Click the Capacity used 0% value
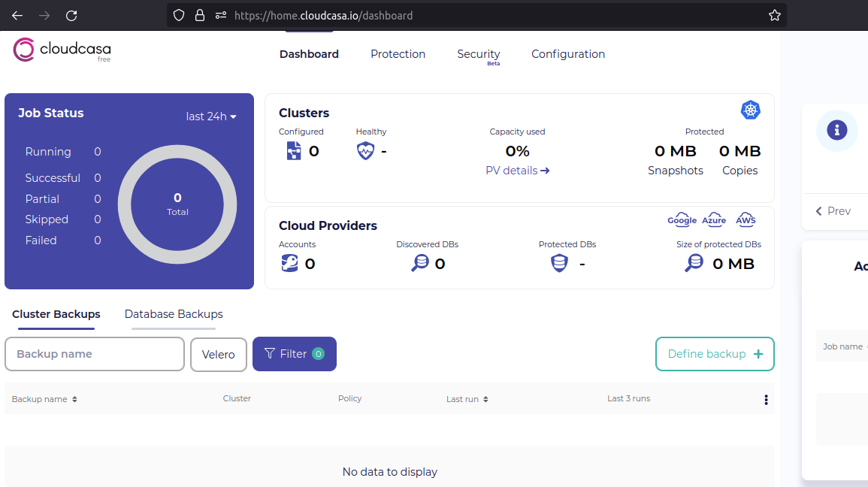This screenshot has height=487, width=868. (x=517, y=151)
